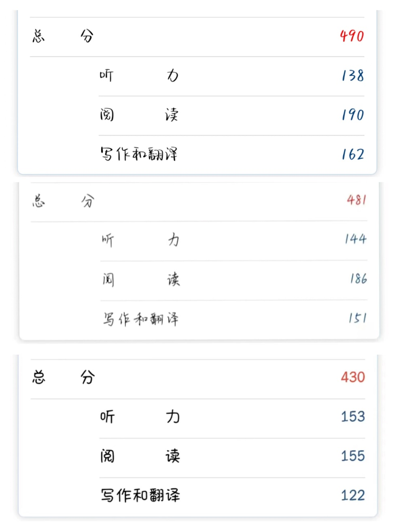Select the 写作和翻译 label beside score 122
403x532 pixels.
[140, 496]
